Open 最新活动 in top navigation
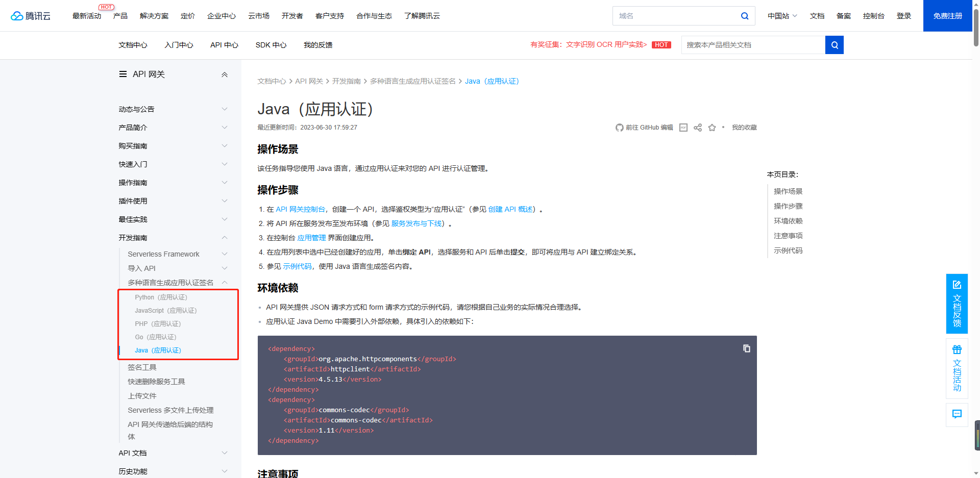Viewport: 980px width, 478px height. [87, 16]
